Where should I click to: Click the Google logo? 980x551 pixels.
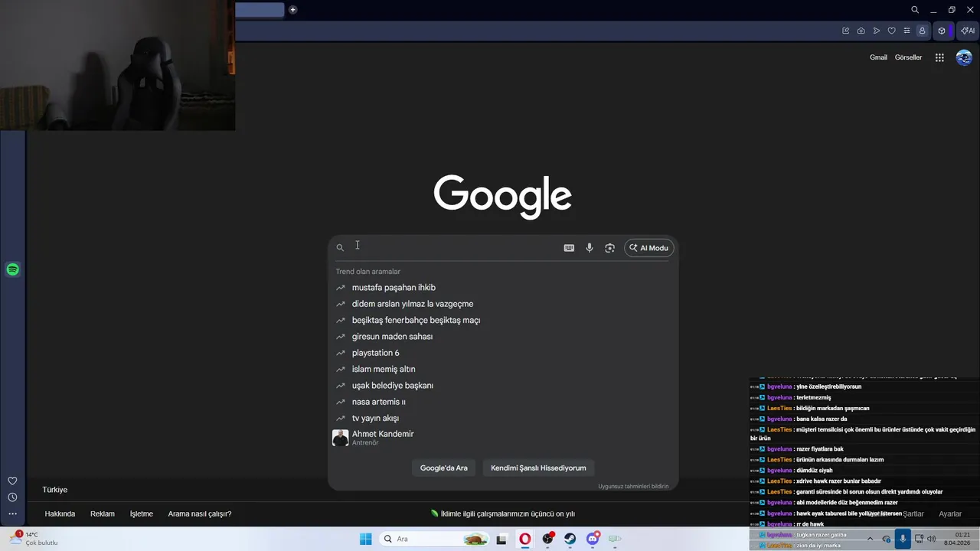click(502, 197)
